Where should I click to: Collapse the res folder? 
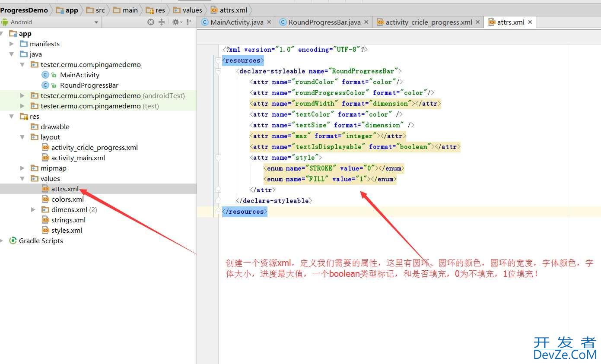pyautogui.click(x=12, y=117)
